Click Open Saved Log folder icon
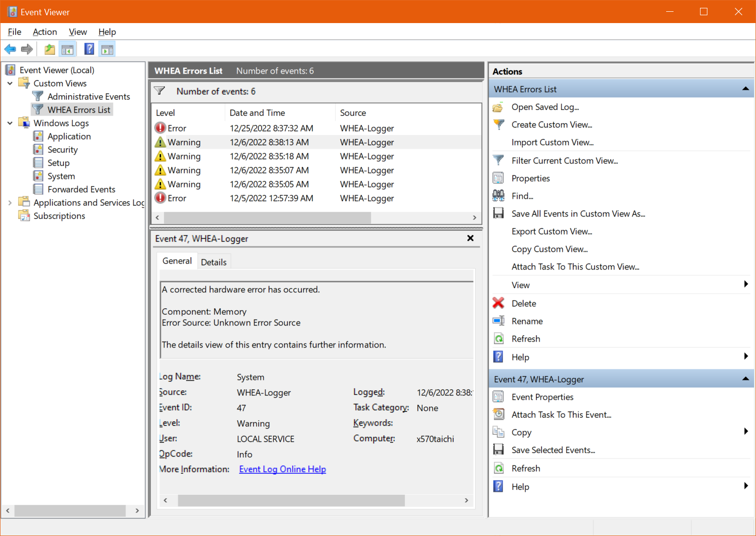Screen dimensions: 756x536 click(498, 107)
